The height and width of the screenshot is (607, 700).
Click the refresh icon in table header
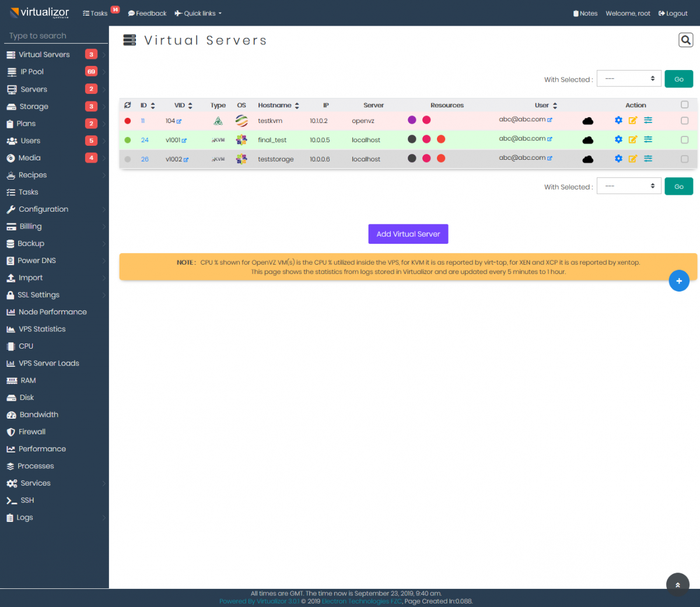coord(127,105)
